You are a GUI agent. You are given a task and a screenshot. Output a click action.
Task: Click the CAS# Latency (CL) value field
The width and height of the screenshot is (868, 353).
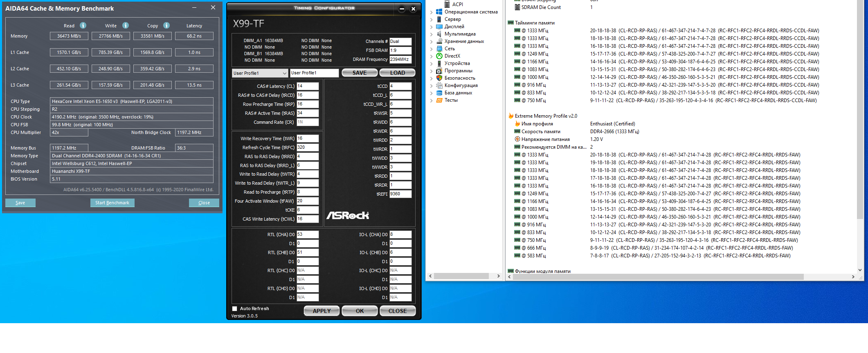[x=308, y=86]
